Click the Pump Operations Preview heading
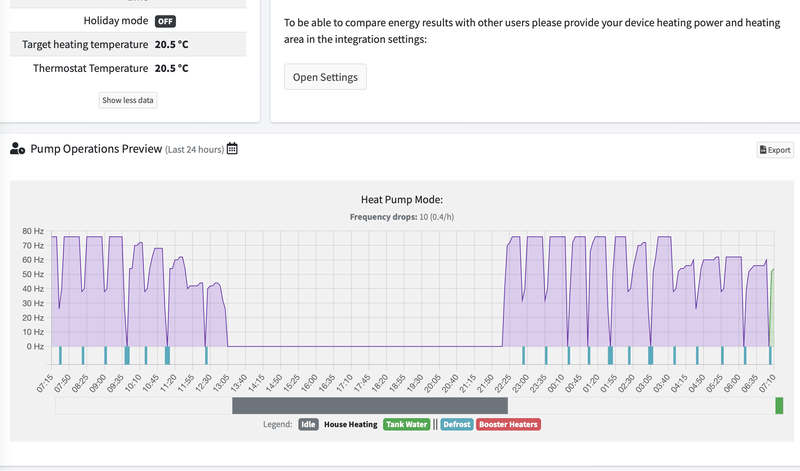 (96, 148)
